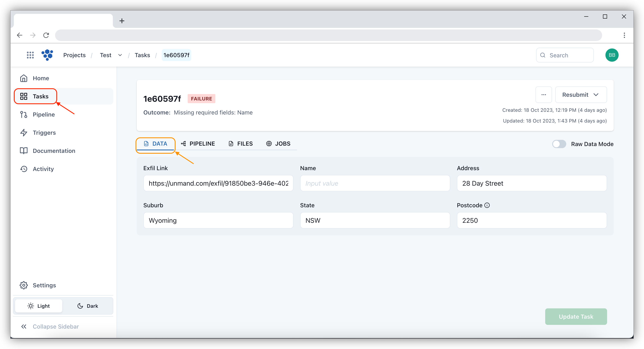
Task: Click the Documentation icon in sidebar
Action: (x=24, y=151)
